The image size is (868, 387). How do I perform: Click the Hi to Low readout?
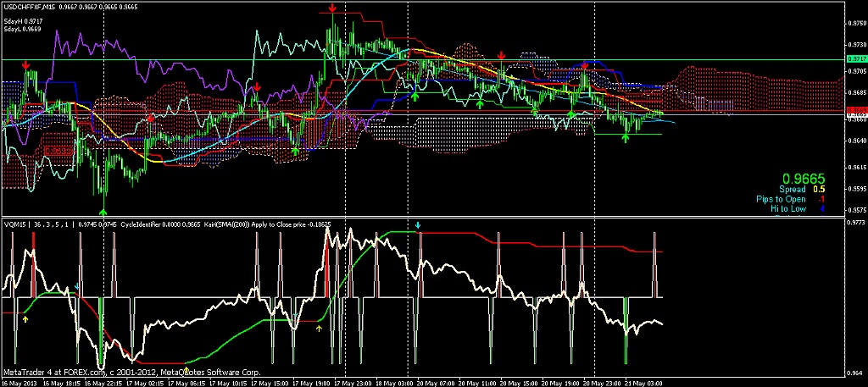point(798,208)
